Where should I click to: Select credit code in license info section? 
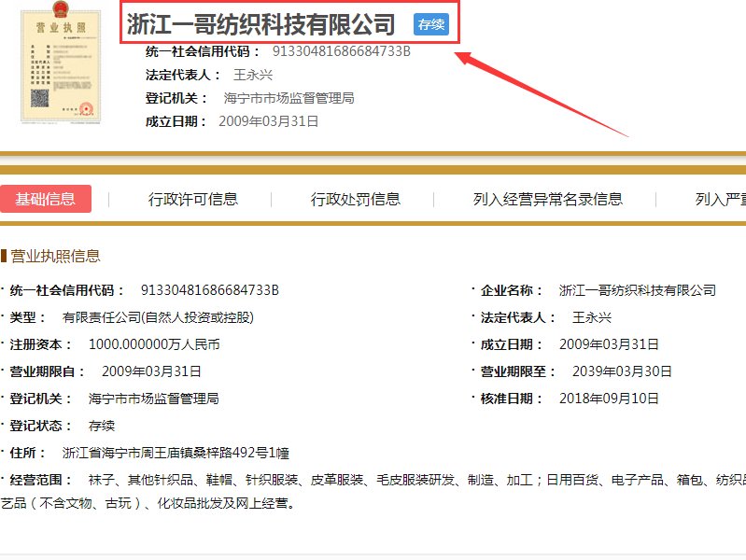coord(210,290)
